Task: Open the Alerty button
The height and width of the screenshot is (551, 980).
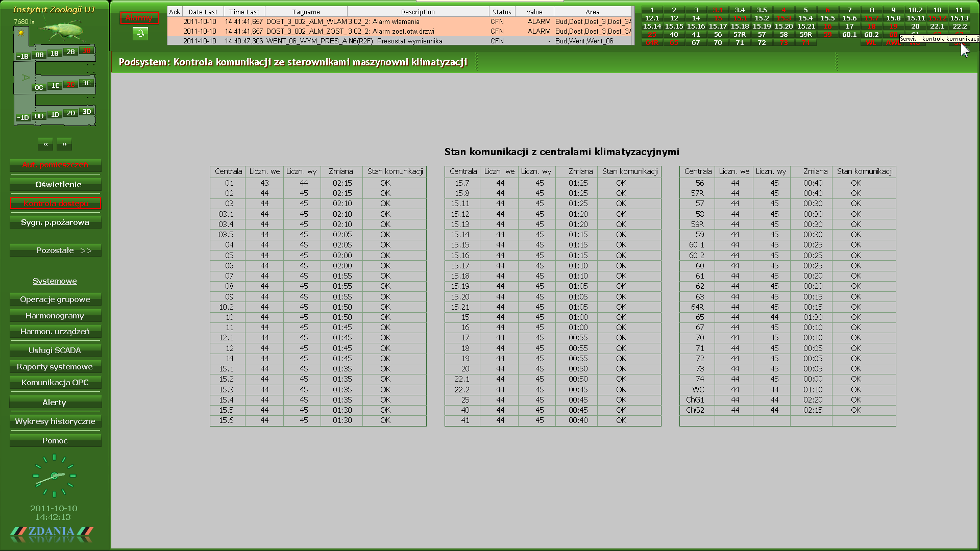Action: click(x=55, y=403)
